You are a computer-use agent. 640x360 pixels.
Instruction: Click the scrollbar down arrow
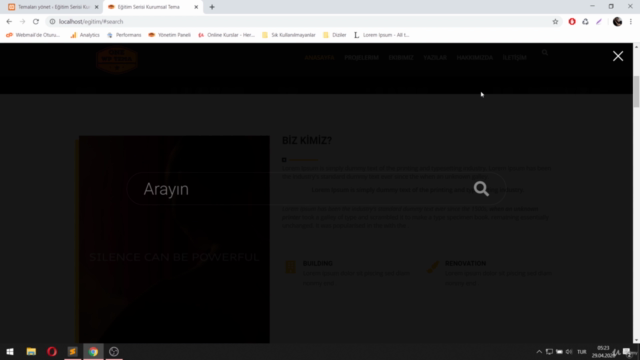pos(636,340)
